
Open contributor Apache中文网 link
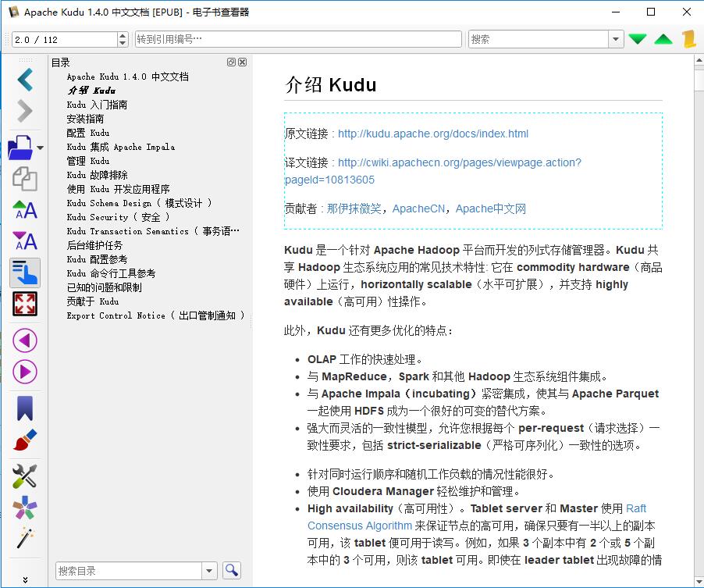[491, 208]
